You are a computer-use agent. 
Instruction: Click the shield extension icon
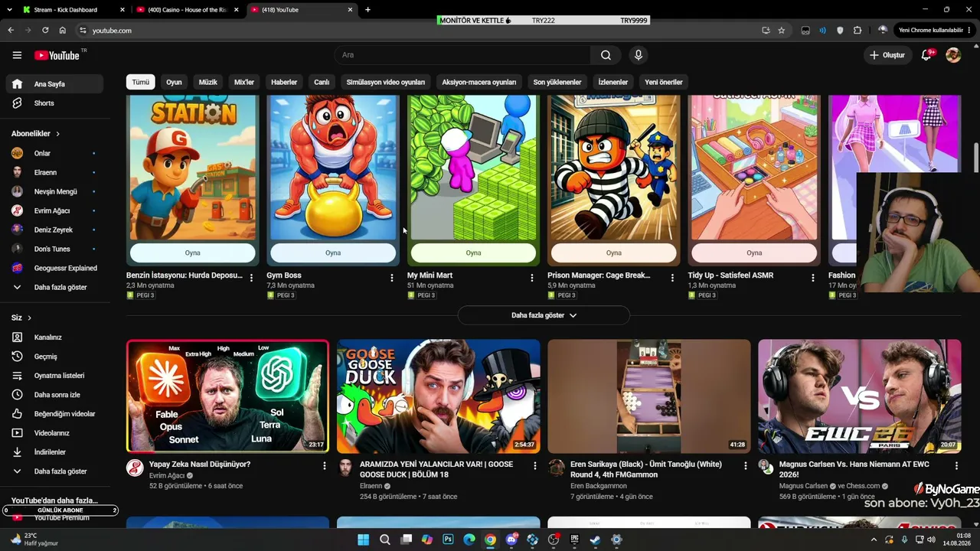[x=840, y=31]
